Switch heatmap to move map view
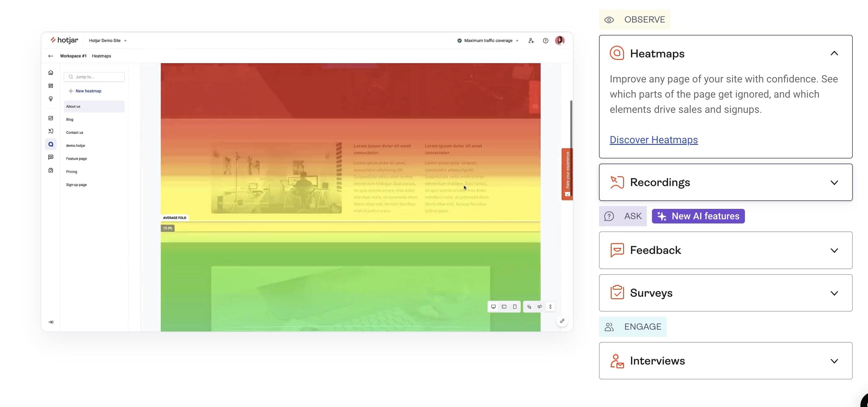The height and width of the screenshot is (407, 868). click(x=540, y=307)
